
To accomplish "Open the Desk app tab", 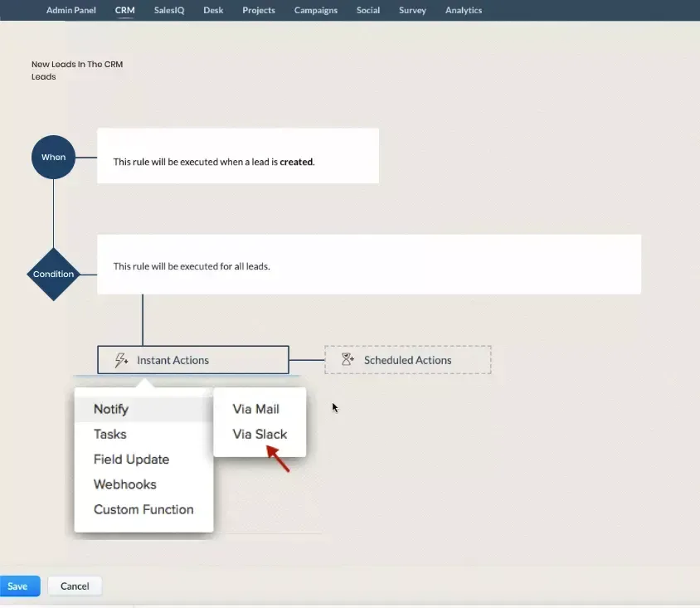I will tap(213, 10).
